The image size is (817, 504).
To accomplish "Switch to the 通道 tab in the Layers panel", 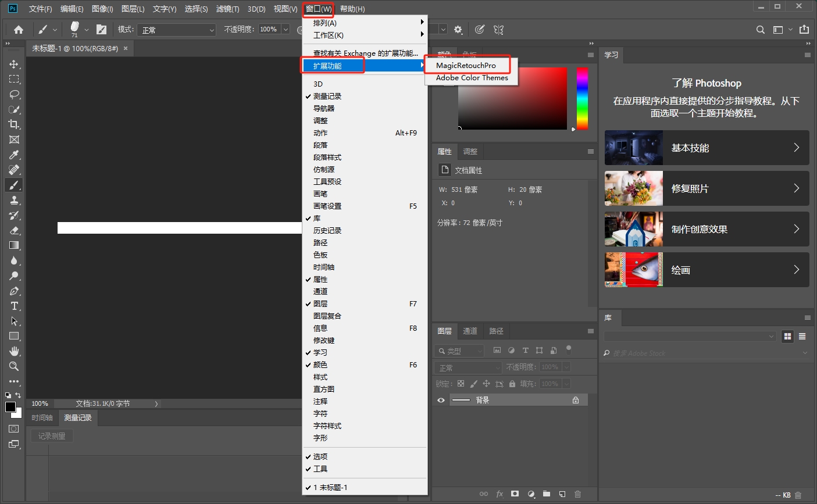I will (470, 331).
